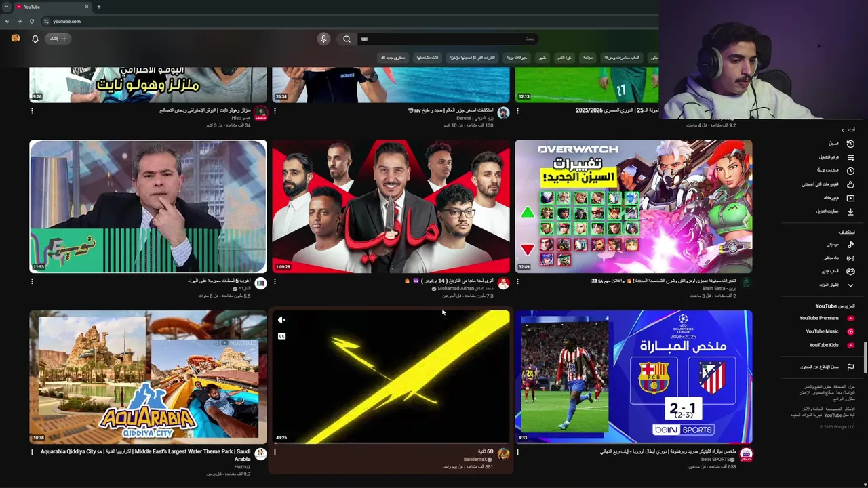This screenshot has height=488, width=868.
Task: Focus the YouTube search field
Action: point(448,39)
